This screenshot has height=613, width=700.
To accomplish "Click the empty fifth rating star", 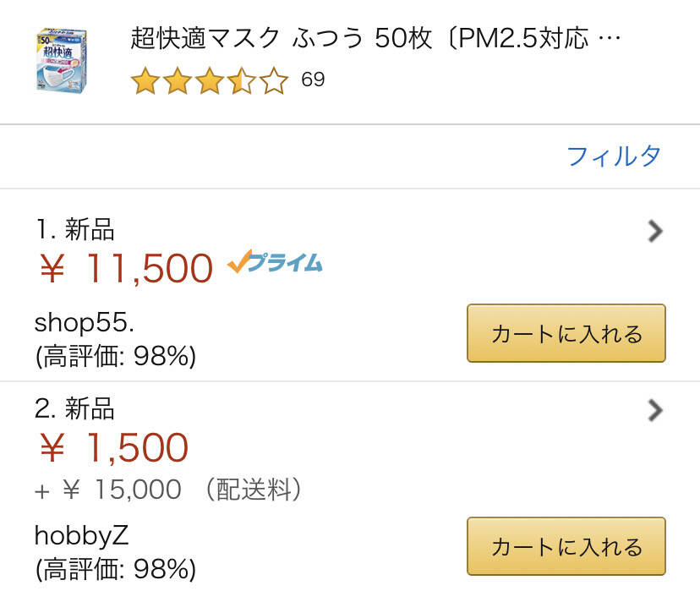I will click(274, 81).
